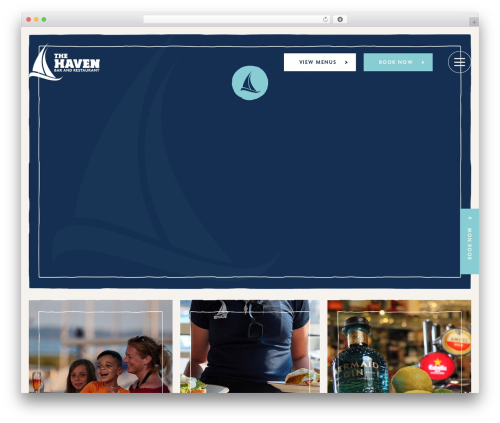Open the hamburger menu icon

click(459, 62)
